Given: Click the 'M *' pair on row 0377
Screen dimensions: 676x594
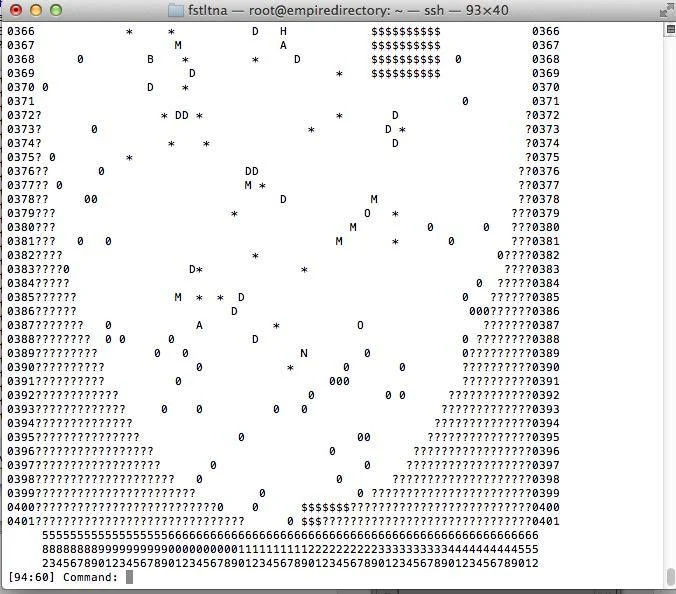Looking at the screenshot, I should pos(255,185).
